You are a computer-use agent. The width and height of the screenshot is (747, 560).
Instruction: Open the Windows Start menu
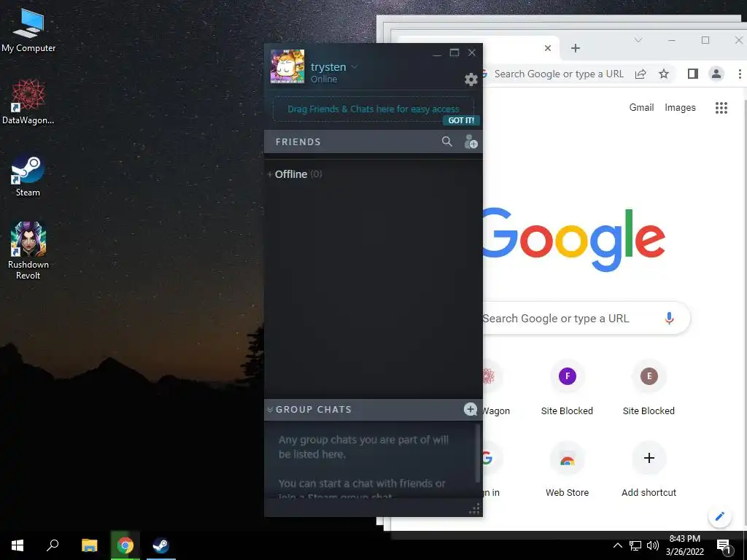pyautogui.click(x=18, y=545)
